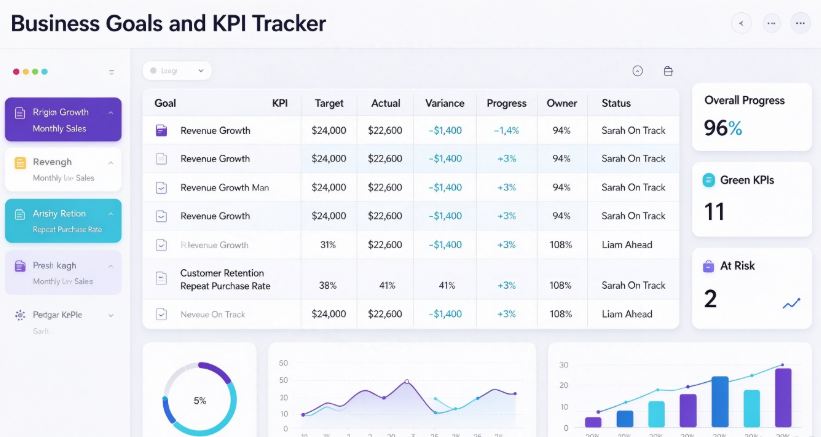Collapse the Rrigia Growth sidebar card chevron
This screenshot has height=437, width=821.
[x=111, y=113]
